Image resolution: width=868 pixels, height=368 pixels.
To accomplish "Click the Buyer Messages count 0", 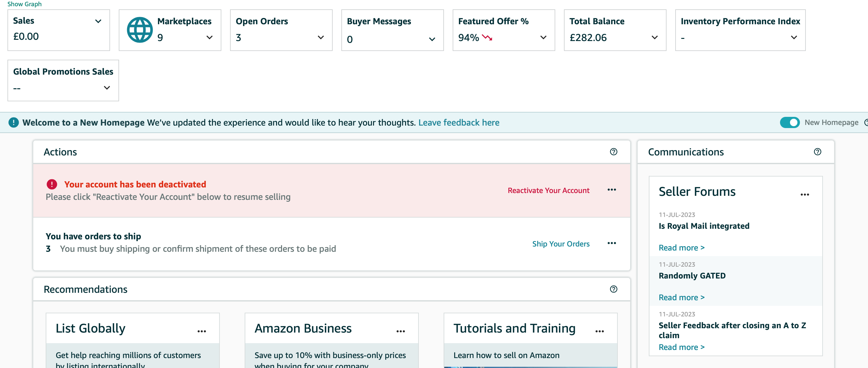I will (x=349, y=39).
